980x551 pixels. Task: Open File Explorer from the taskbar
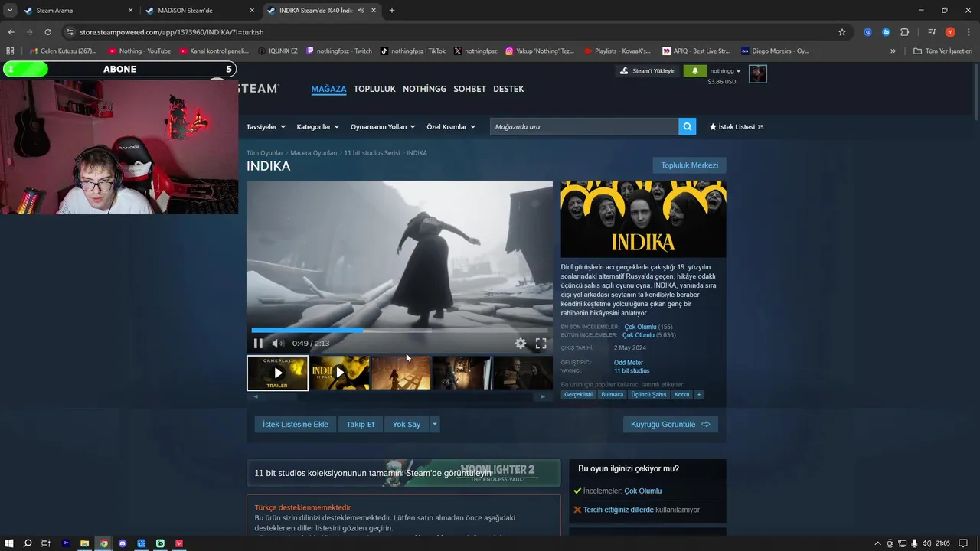pos(84,543)
